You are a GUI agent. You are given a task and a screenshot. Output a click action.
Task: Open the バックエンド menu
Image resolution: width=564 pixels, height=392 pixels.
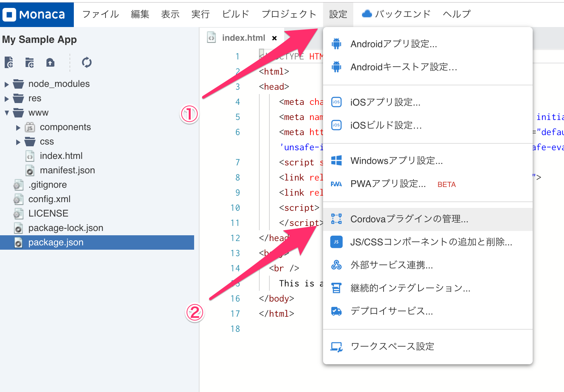[396, 14]
